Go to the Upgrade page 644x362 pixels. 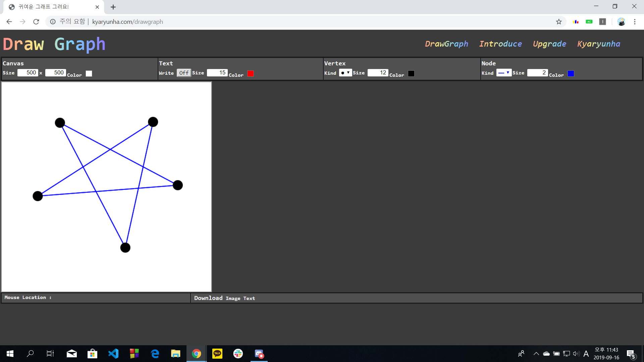point(549,44)
